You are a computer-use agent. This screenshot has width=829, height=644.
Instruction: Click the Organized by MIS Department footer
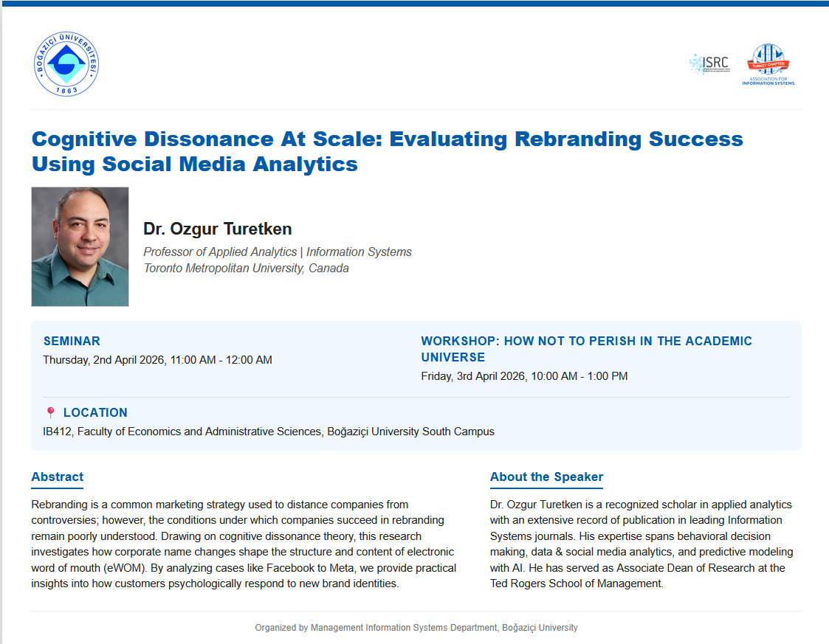(x=416, y=628)
